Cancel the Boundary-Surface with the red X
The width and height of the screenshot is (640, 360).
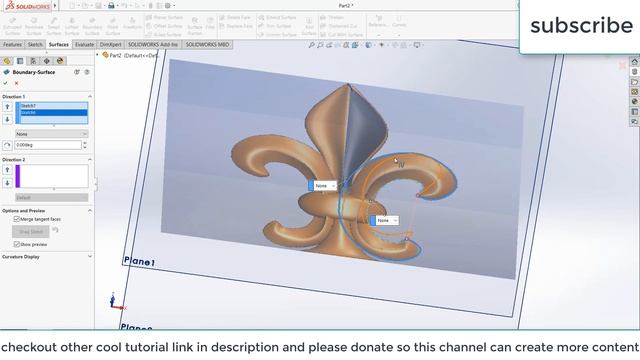16,83
